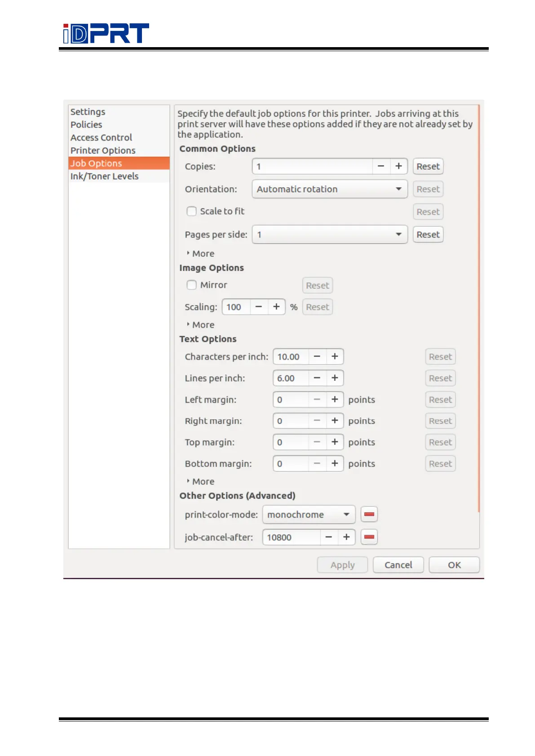Reset the Left margin value
The width and height of the screenshot is (535, 756).
(x=440, y=400)
